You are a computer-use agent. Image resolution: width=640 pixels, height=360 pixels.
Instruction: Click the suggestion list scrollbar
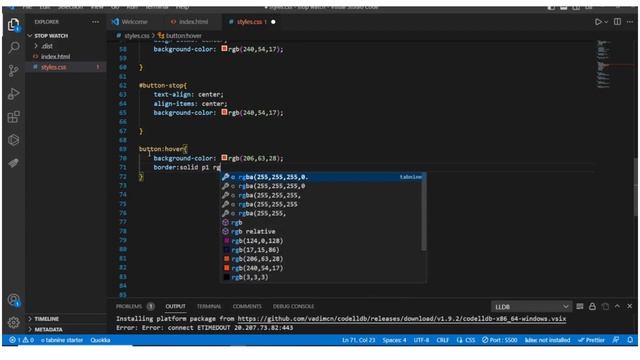pyautogui.click(x=423, y=212)
